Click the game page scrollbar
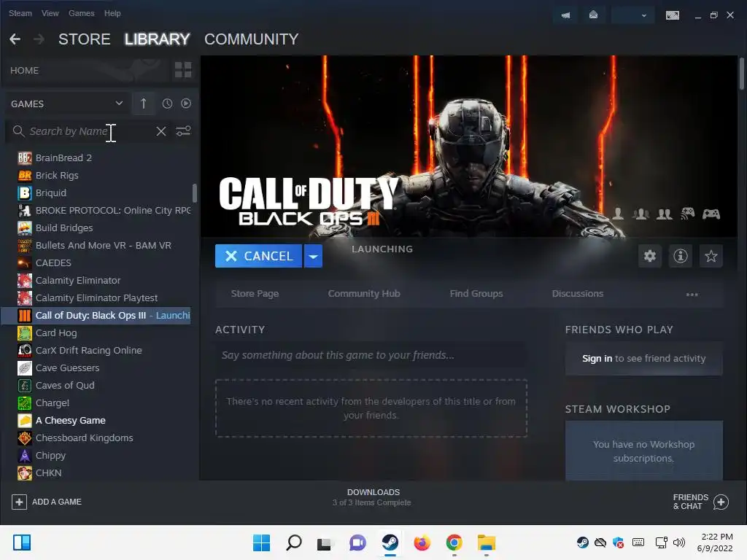747x560 pixels. click(x=741, y=74)
